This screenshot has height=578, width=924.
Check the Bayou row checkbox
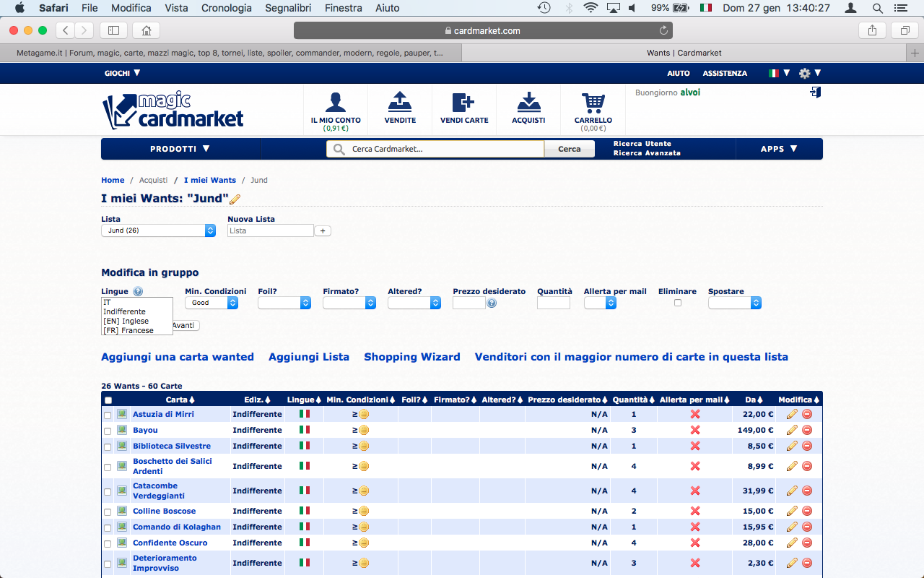pos(108,431)
